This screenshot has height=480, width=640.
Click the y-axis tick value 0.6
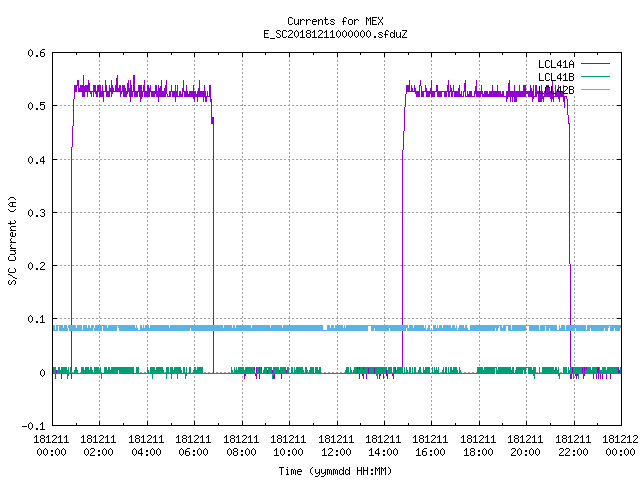(36, 53)
